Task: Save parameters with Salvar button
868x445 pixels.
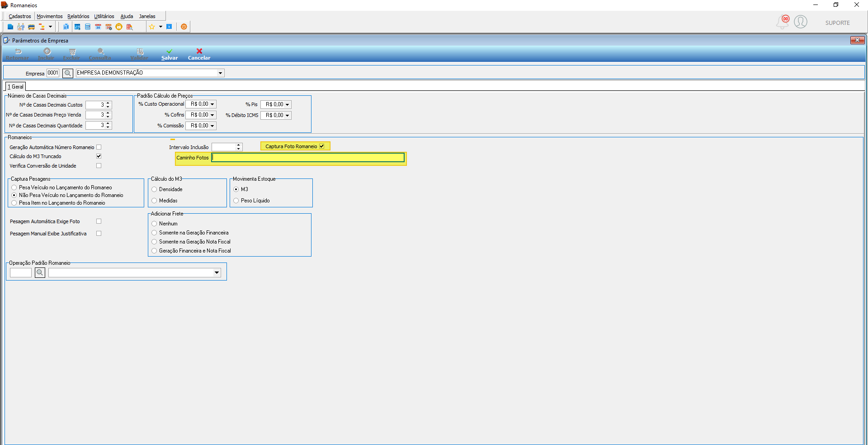Action: click(170, 54)
